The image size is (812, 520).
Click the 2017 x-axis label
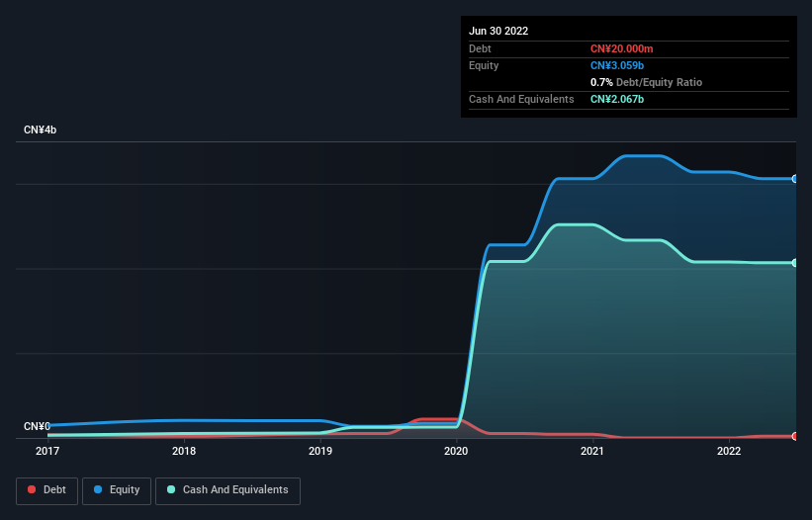47,451
